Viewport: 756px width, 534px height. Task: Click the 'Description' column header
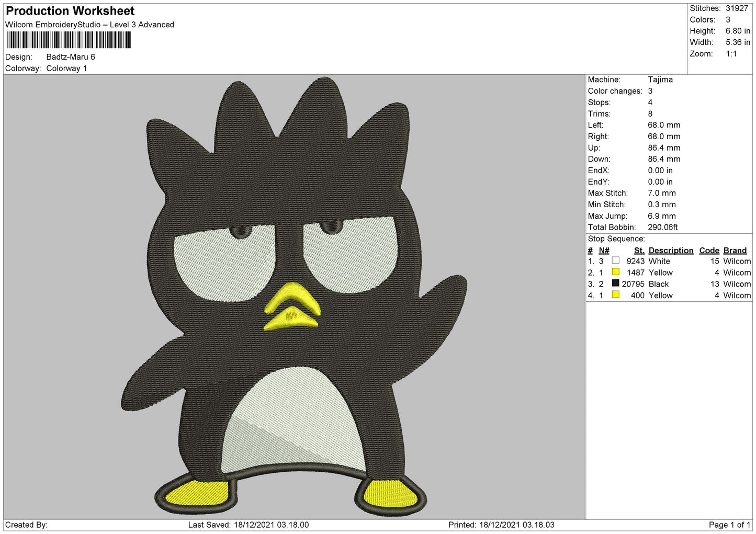coord(671,251)
